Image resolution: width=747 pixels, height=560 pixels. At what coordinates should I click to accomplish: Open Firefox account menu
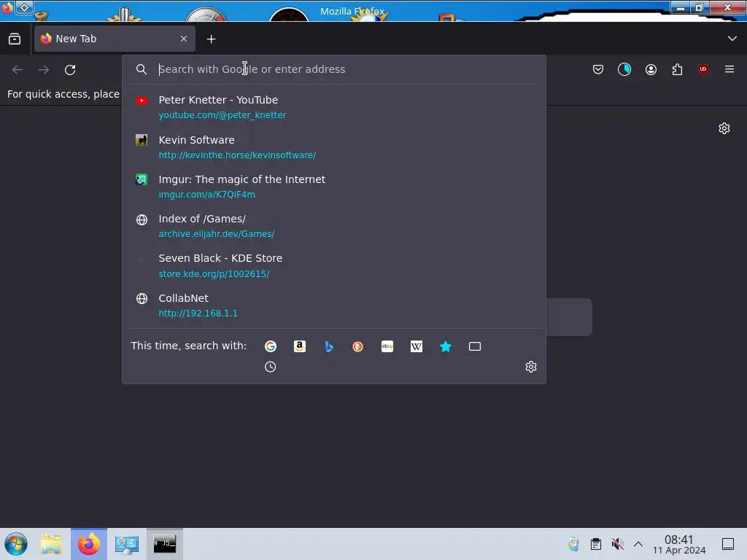tap(651, 69)
